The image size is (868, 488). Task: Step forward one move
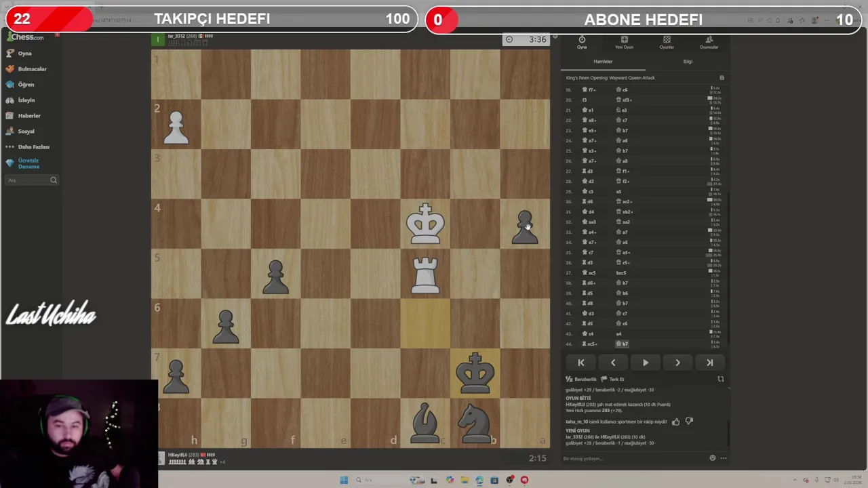pos(677,363)
